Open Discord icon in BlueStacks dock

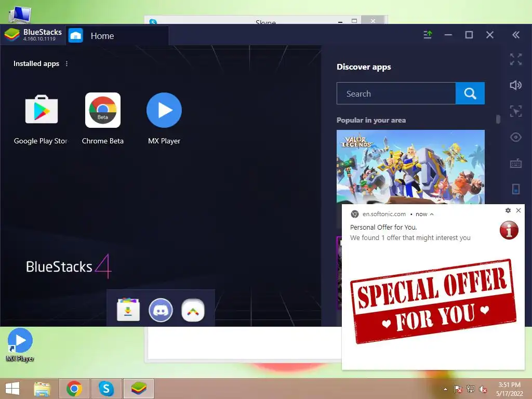tap(161, 310)
